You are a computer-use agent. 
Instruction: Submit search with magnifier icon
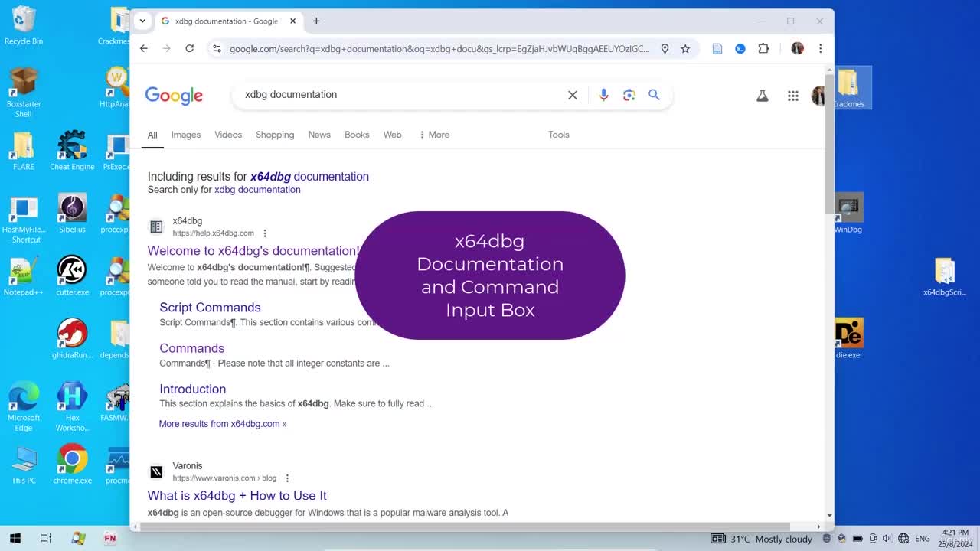[654, 94]
